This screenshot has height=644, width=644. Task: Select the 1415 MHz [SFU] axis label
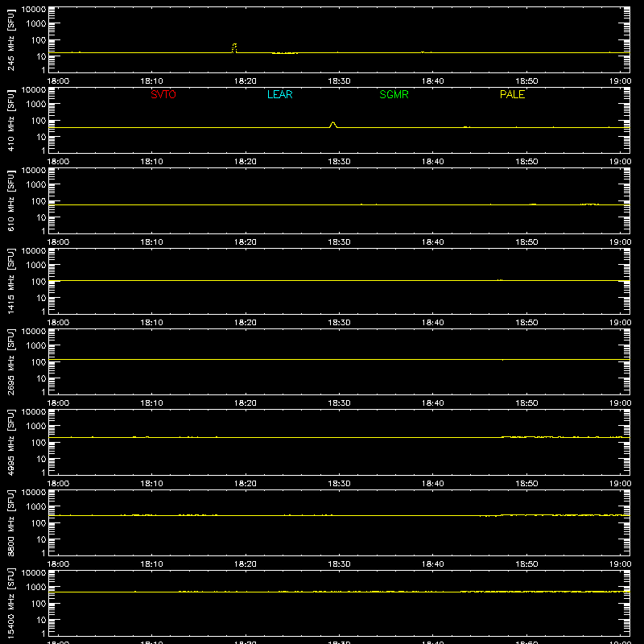[10, 281]
